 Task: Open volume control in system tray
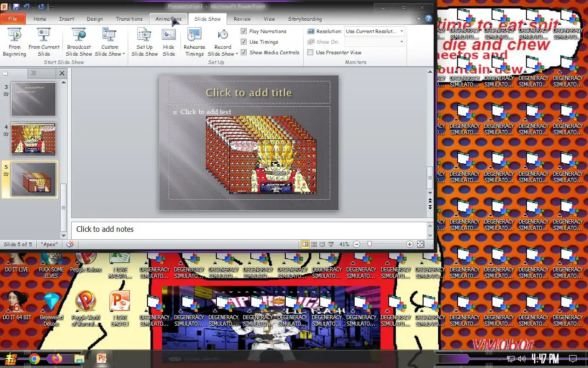522,359
